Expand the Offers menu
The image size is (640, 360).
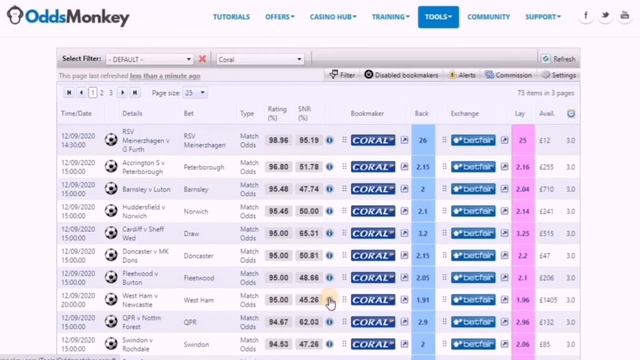pos(280,17)
